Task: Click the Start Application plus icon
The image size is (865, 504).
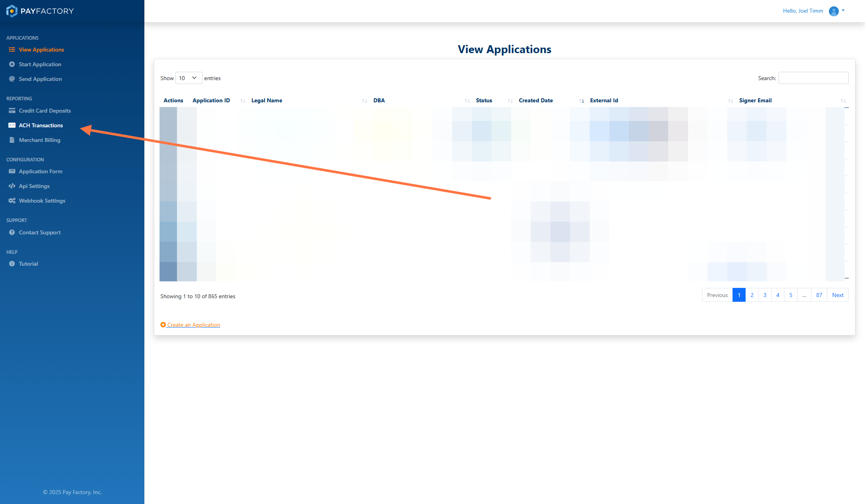Action: [x=12, y=64]
